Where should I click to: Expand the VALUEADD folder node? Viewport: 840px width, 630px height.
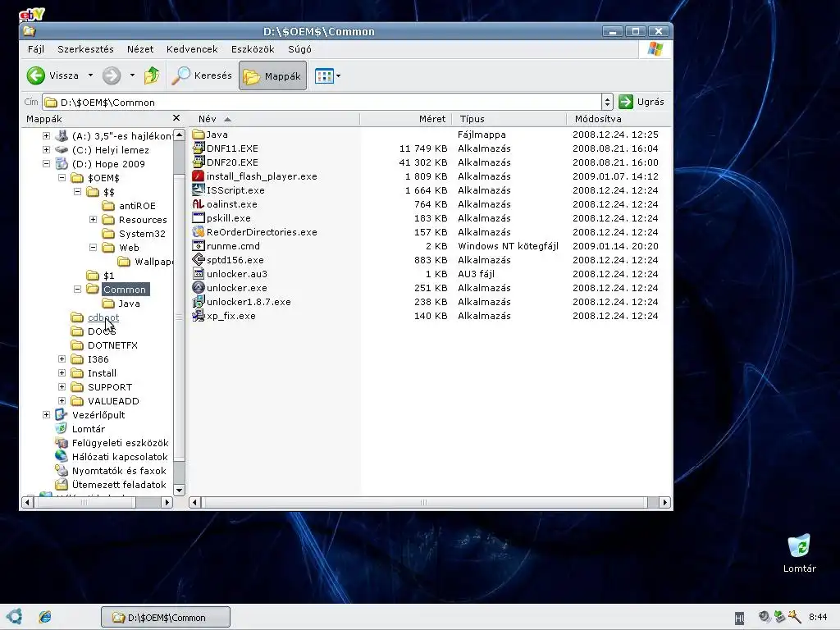(x=62, y=400)
